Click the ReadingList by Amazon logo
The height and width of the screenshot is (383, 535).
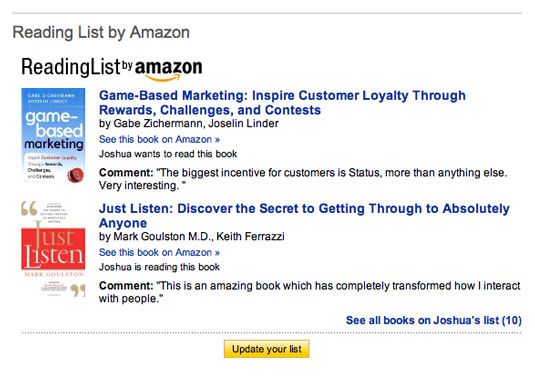112,69
